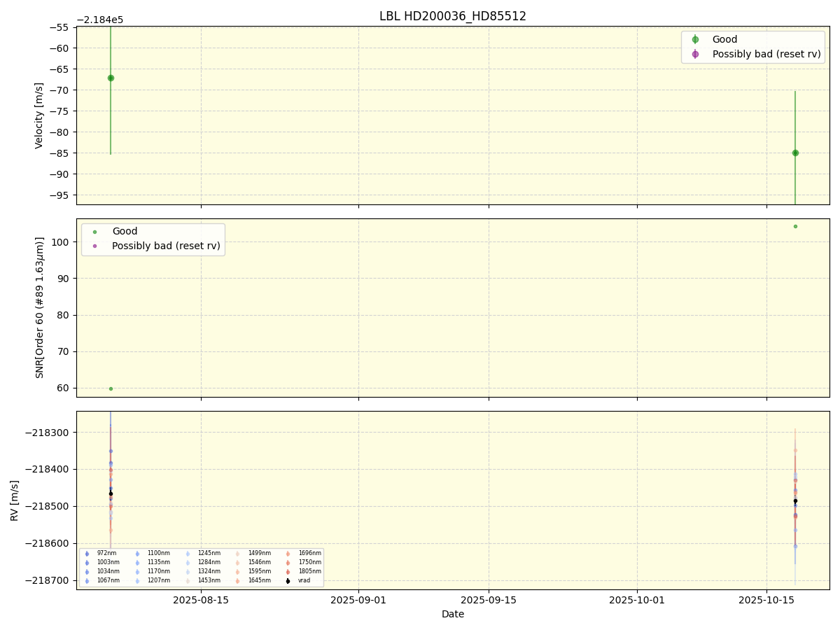840x630 pixels.
Task: Select the October velocity data point at -85
Action: tap(795, 153)
